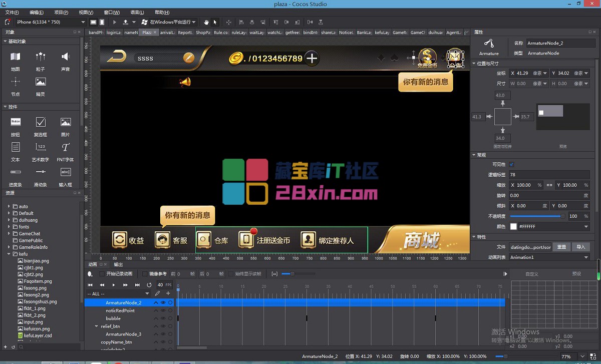
Task: Click the run project play icon
Action: point(115,22)
